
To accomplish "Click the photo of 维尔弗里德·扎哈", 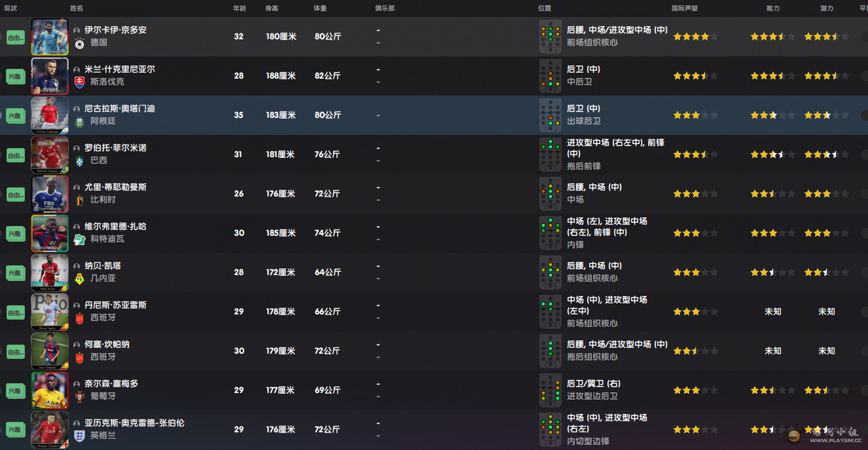I will pos(50,233).
